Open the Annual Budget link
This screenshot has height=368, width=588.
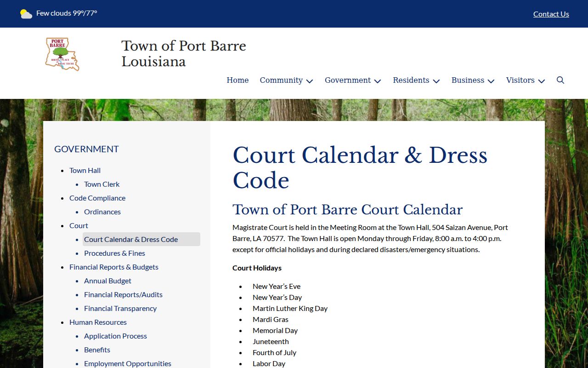pyautogui.click(x=107, y=281)
